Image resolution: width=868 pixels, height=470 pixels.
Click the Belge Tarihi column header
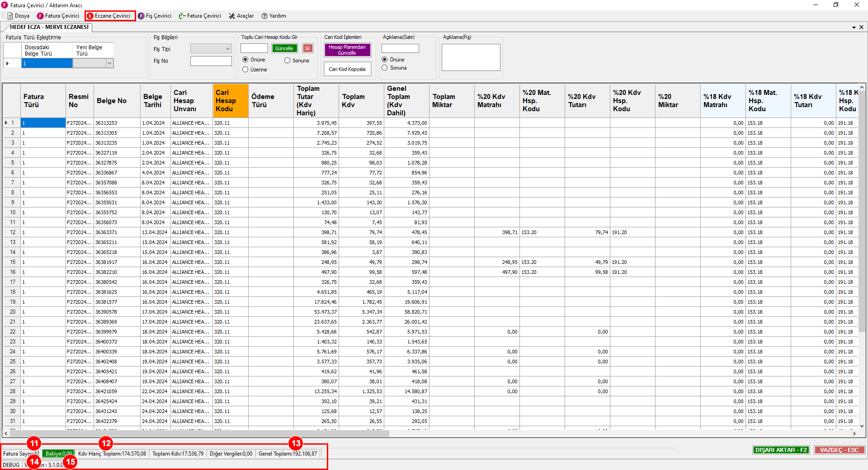click(x=155, y=101)
